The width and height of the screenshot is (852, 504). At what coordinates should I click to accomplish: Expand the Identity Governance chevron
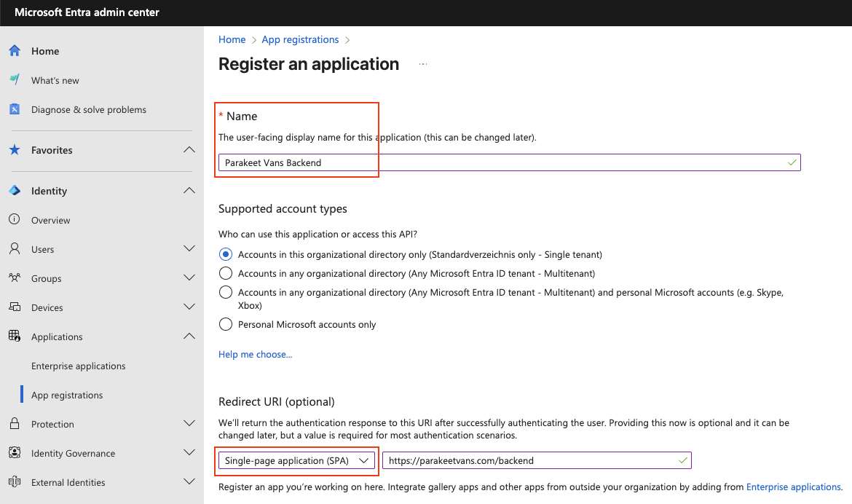[189, 452]
